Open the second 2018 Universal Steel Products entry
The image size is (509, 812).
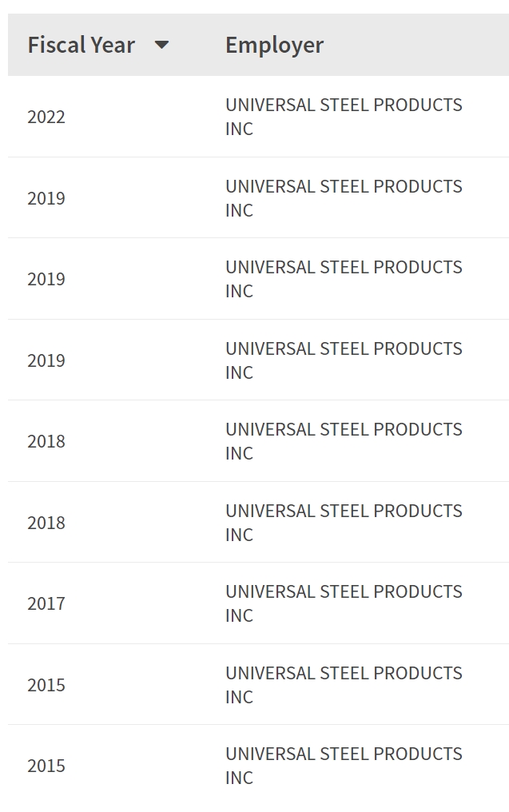pos(344,523)
